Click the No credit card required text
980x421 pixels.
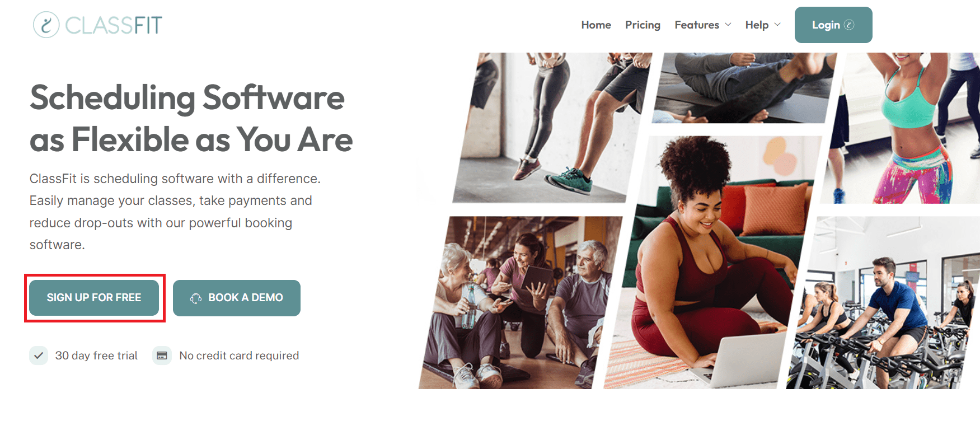(x=239, y=355)
